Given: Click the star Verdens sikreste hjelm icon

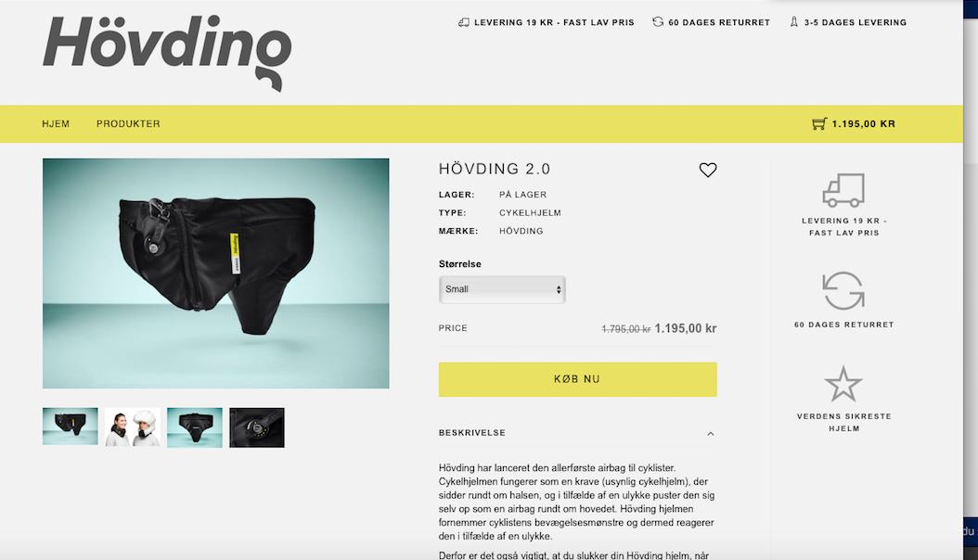Looking at the screenshot, I should 843,384.
